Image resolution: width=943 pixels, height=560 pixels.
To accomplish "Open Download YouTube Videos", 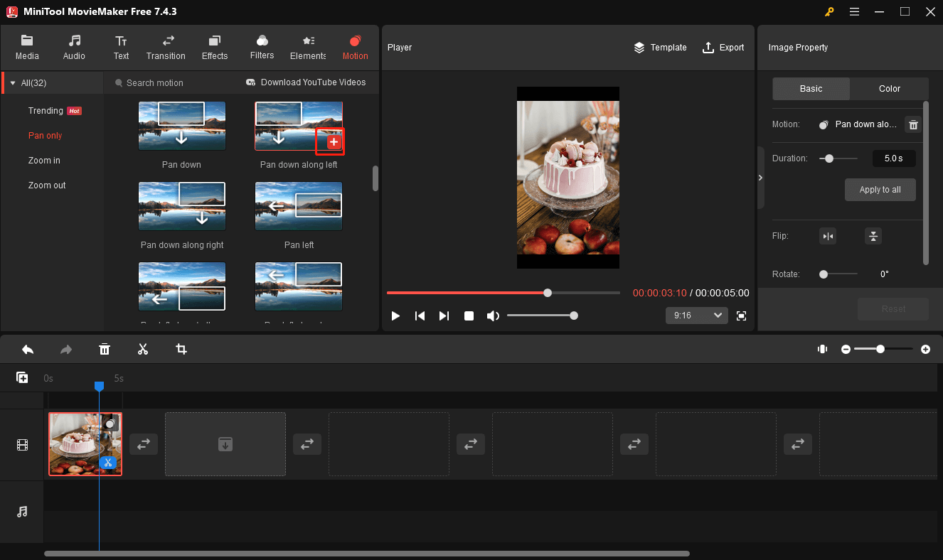I will (306, 82).
